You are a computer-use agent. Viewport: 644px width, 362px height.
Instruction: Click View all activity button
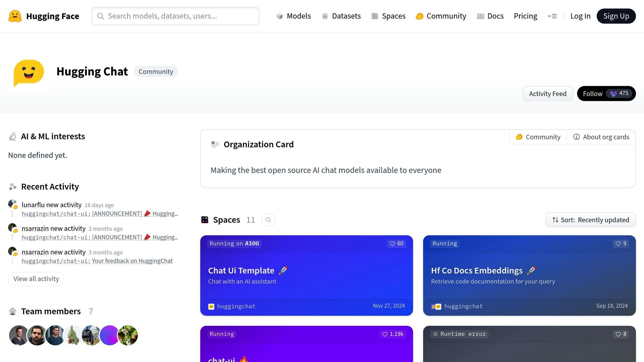point(36,279)
